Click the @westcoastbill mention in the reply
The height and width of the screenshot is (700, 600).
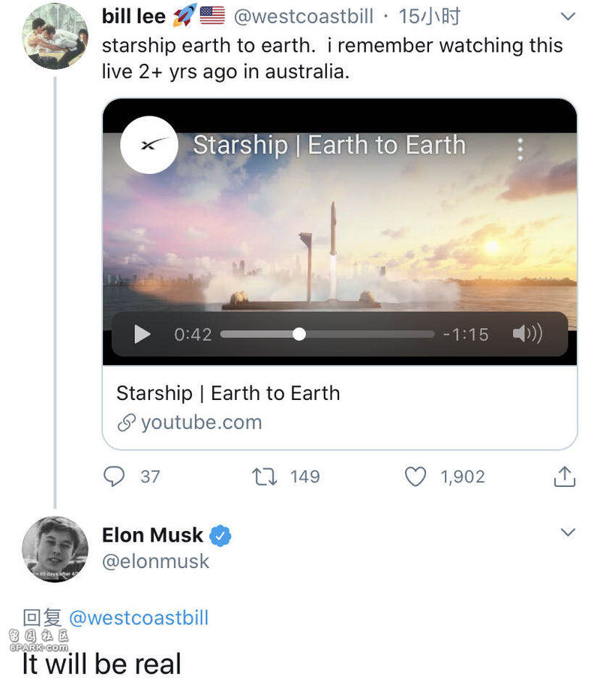pyautogui.click(x=139, y=618)
